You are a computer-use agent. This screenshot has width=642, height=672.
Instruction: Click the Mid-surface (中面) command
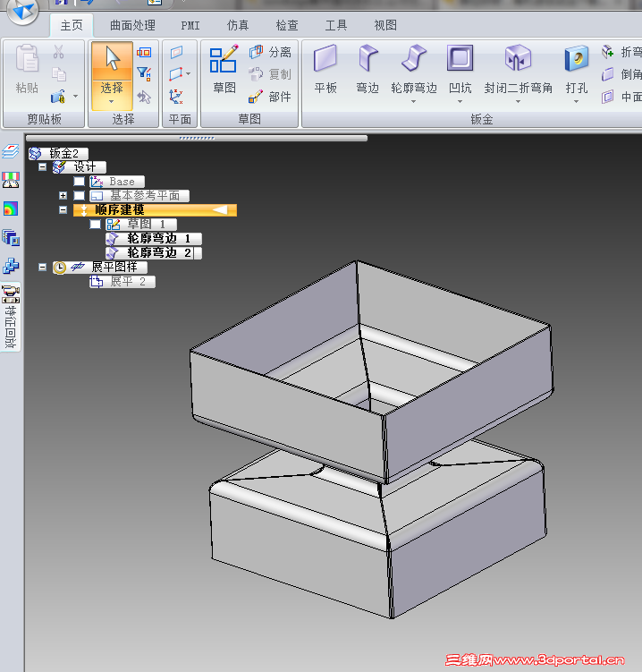[621, 97]
